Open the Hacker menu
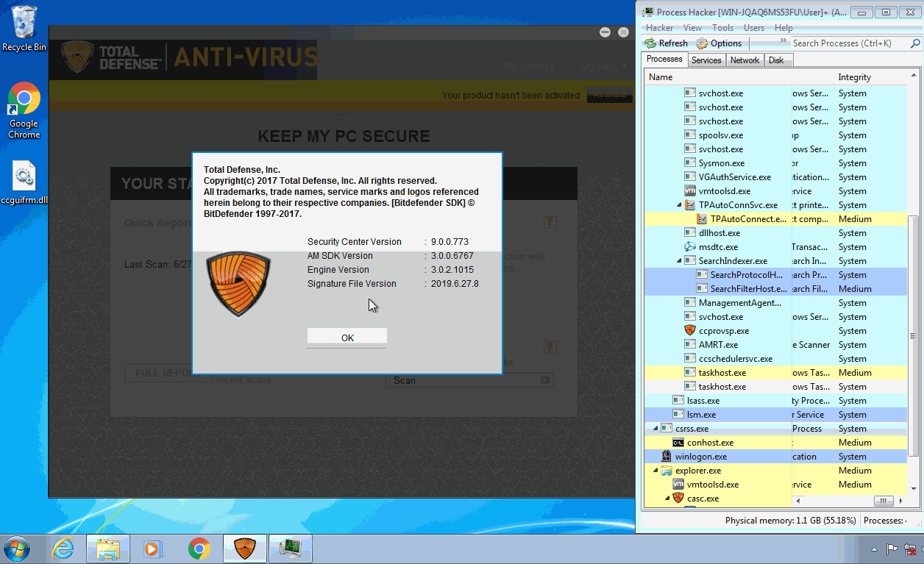Viewport: 924px width, 564px height. pyautogui.click(x=660, y=28)
